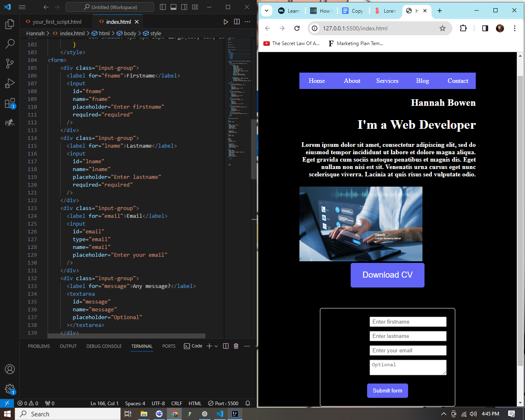
Task: Open the DEBUG CONSOLE panel tab
Action: (104, 346)
